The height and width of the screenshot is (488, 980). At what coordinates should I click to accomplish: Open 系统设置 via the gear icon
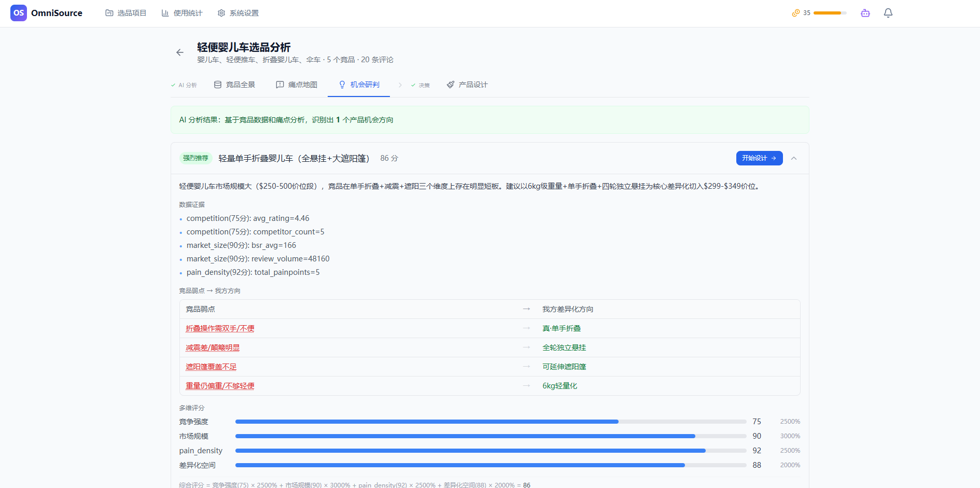(221, 13)
